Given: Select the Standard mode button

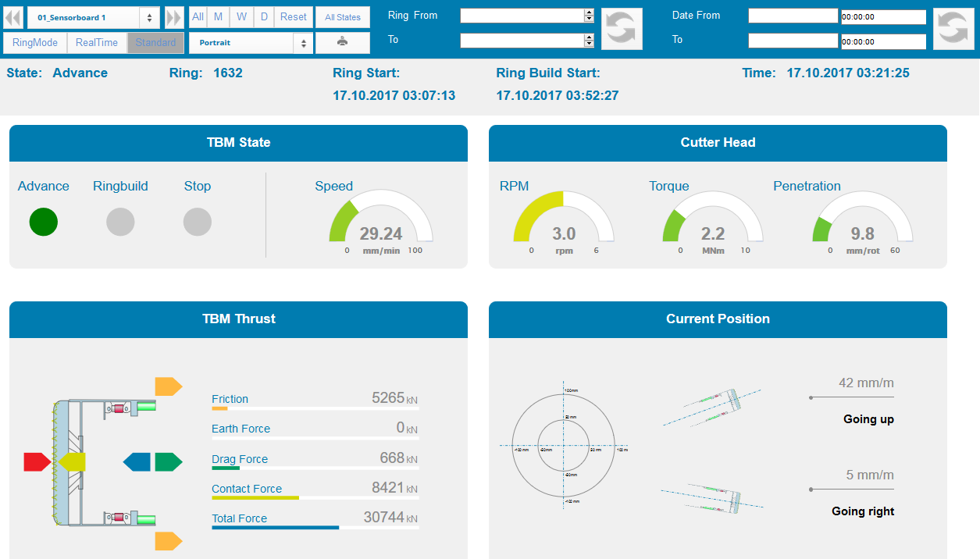Looking at the screenshot, I should (155, 43).
